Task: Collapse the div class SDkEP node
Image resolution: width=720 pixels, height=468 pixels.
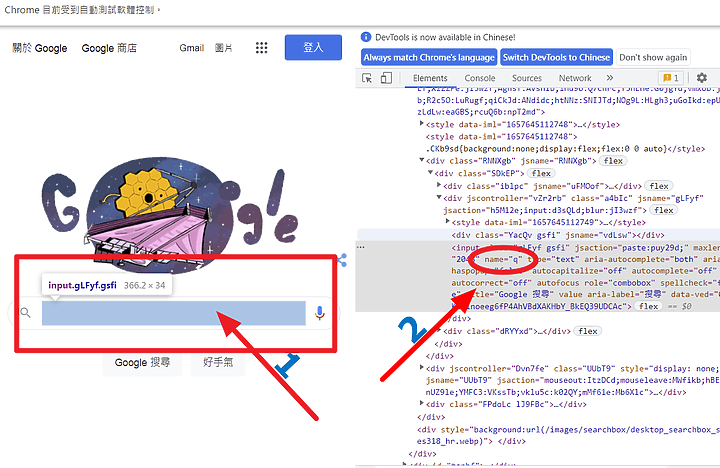Action: [x=430, y=173]
